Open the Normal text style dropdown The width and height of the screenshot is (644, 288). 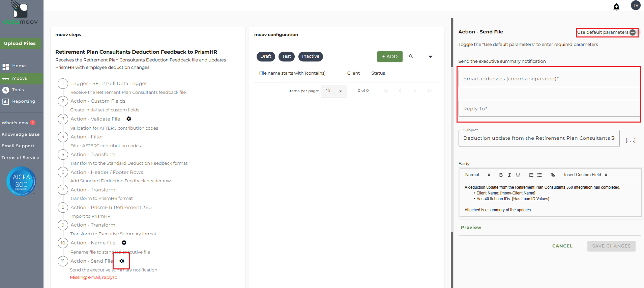tap(477, 175)
